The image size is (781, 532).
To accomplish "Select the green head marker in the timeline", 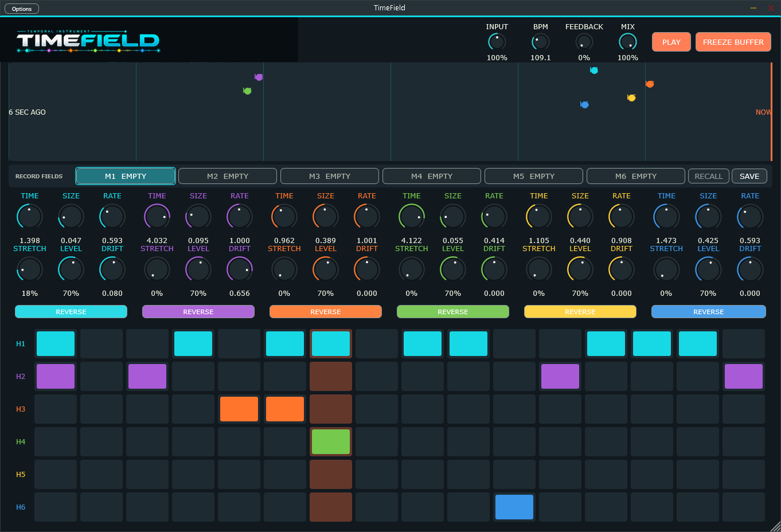I will click(247, 91).
